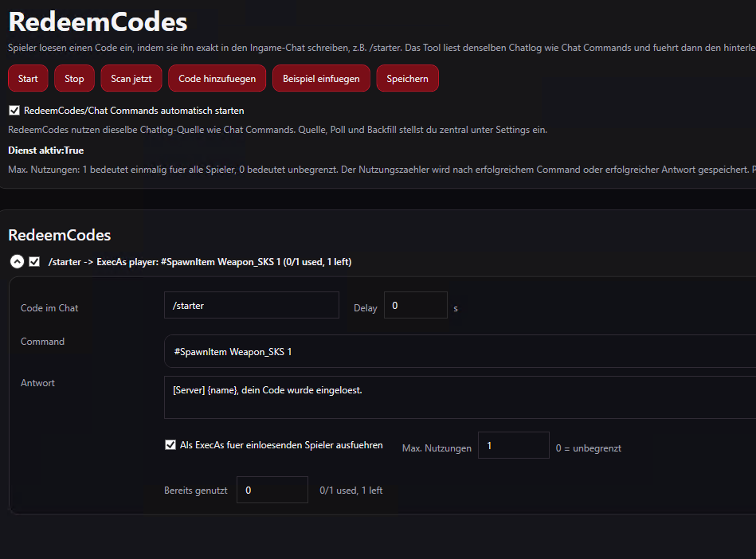Collapse the /starter code entry chevron

click(x=17, y=262)
